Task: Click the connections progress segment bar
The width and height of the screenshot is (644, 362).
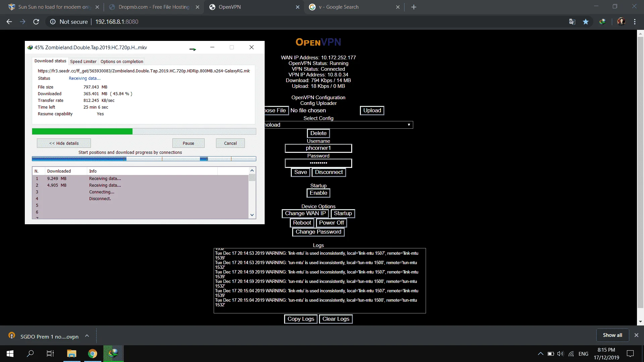Action: pyautogui.click(x=144, y=159)
